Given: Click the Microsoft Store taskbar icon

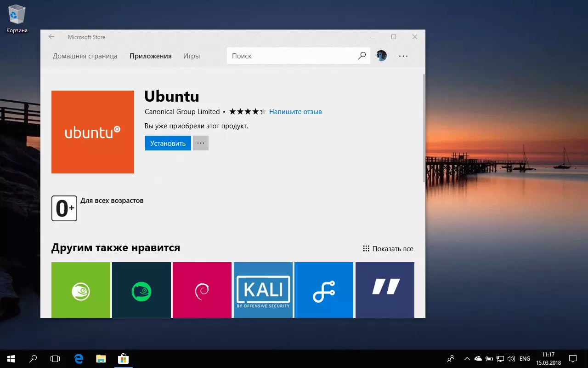Looking at the screenshot, I should (x=123, y=359).
